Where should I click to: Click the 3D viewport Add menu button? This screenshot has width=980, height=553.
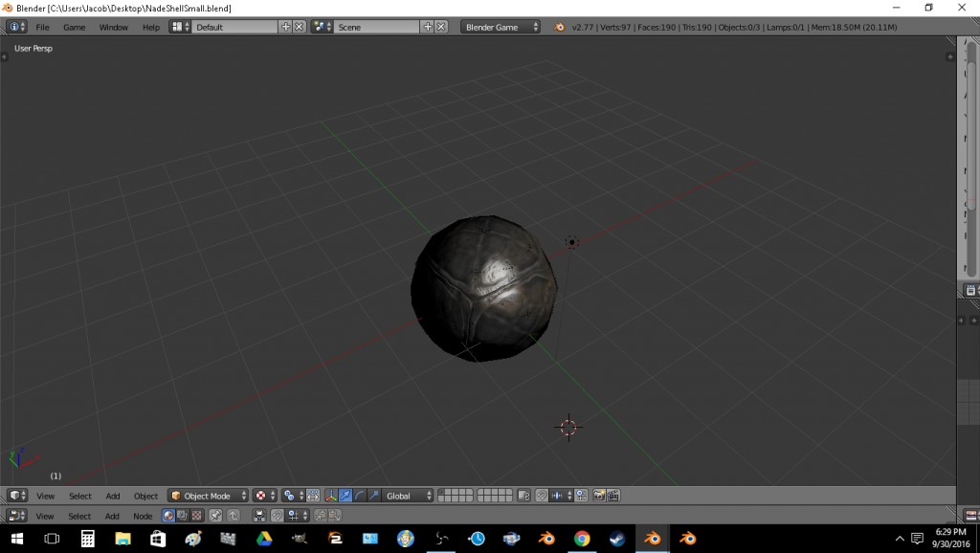coord(113,496)
